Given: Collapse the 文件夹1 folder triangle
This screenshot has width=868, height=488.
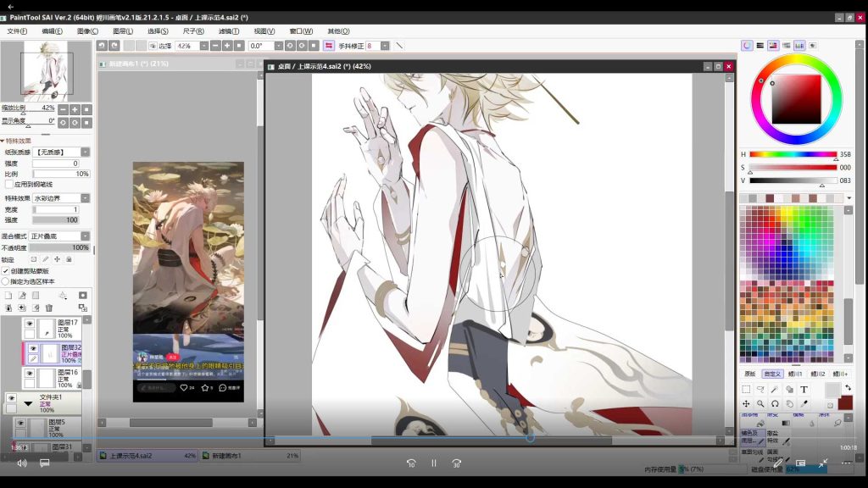Looking at the screenshot, I should coord(28,403).
